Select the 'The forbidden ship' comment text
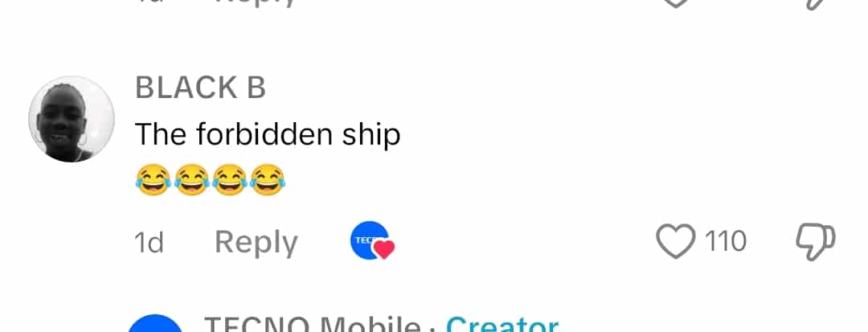 point(268,134)
